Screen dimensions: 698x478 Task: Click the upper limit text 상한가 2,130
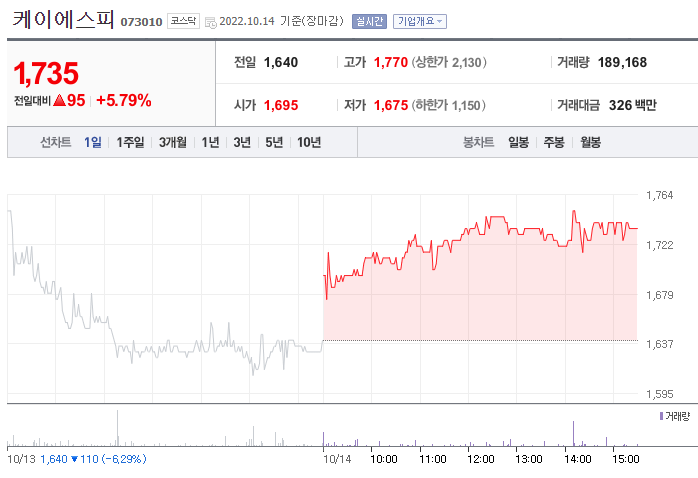coord(449,62)
